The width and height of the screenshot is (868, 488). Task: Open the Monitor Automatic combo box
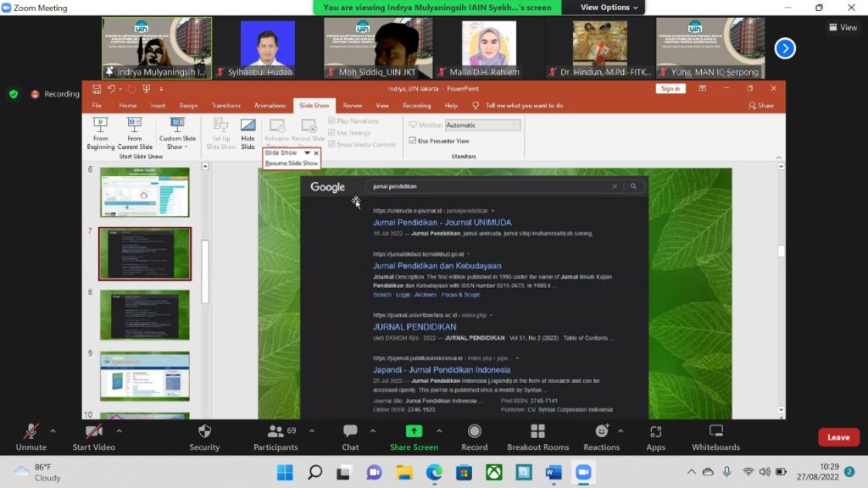[482, 125]
